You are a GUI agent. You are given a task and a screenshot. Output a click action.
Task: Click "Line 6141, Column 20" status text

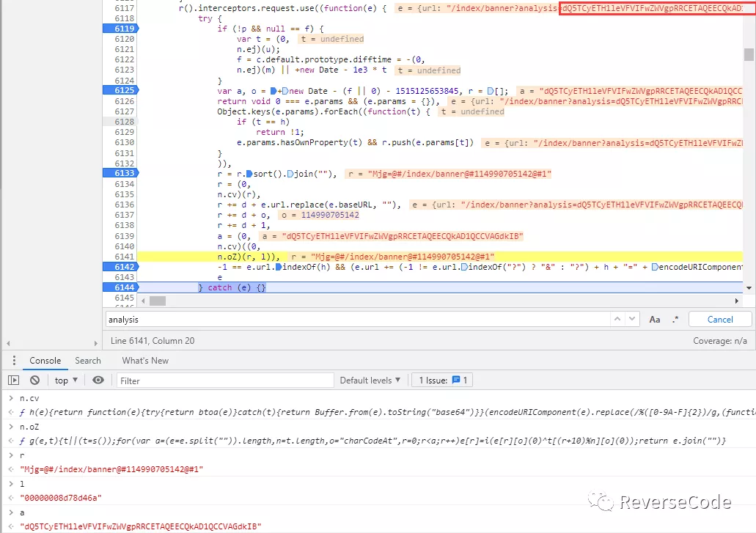coord(153,341)
